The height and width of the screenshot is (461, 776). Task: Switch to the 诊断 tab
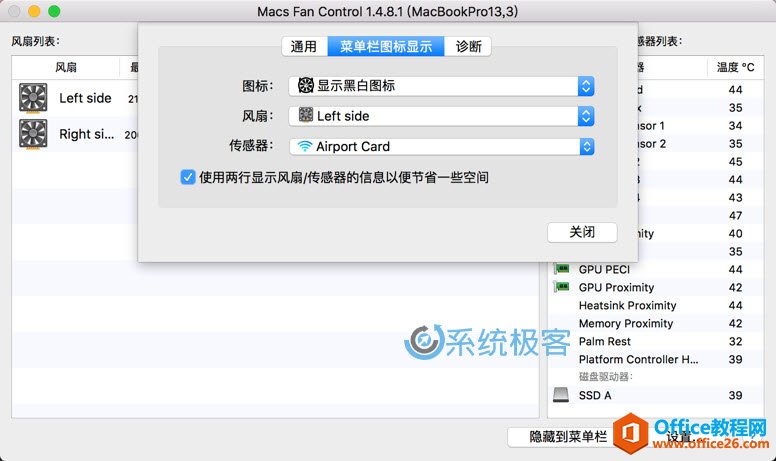click(468, 46)
